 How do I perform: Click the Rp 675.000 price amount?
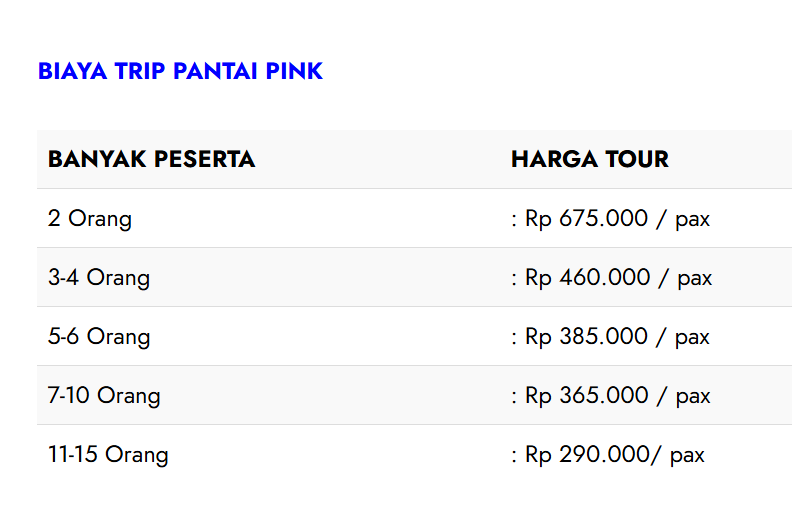click(x=587, y=218)
